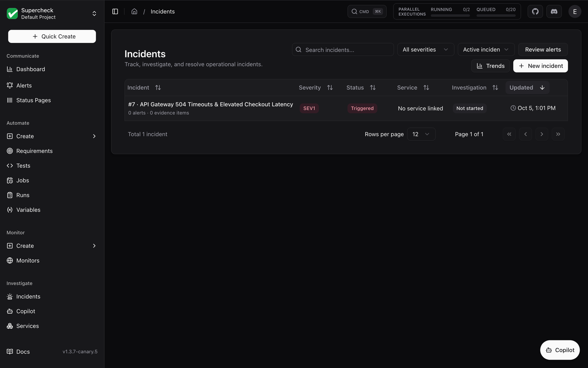Open the user avatar E menu

(575, 12)
